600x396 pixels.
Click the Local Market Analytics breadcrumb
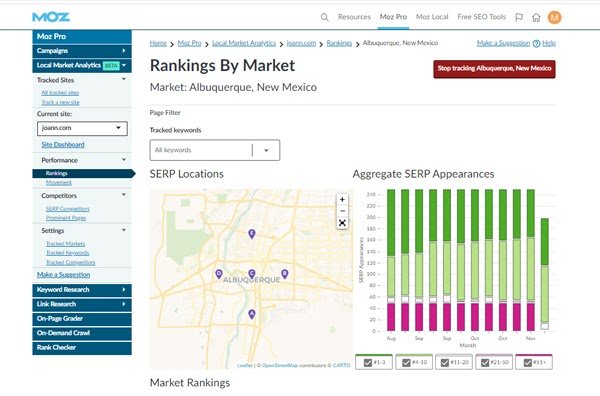tap(244, 43)
